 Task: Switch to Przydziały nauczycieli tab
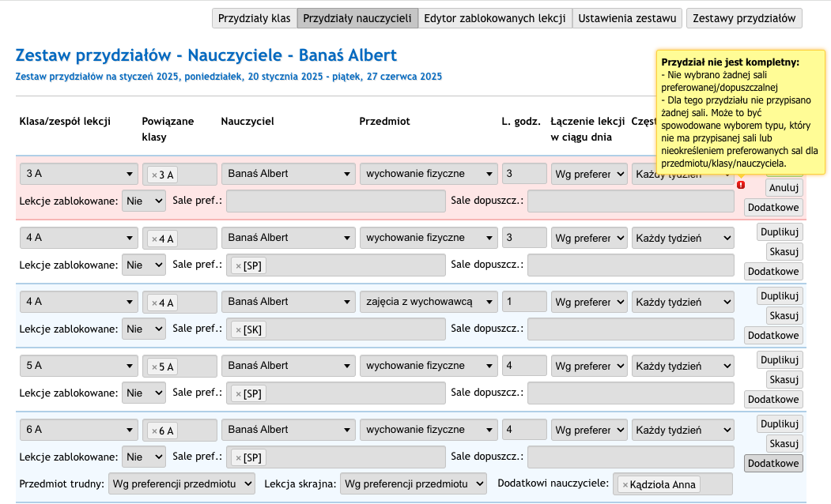point(357,18)
